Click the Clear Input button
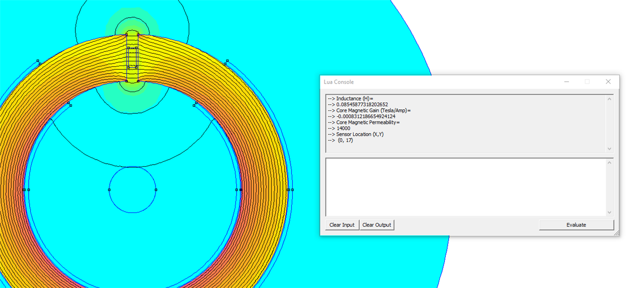Image resolution: width=644 pixels, height=288 pixels. 342,225
